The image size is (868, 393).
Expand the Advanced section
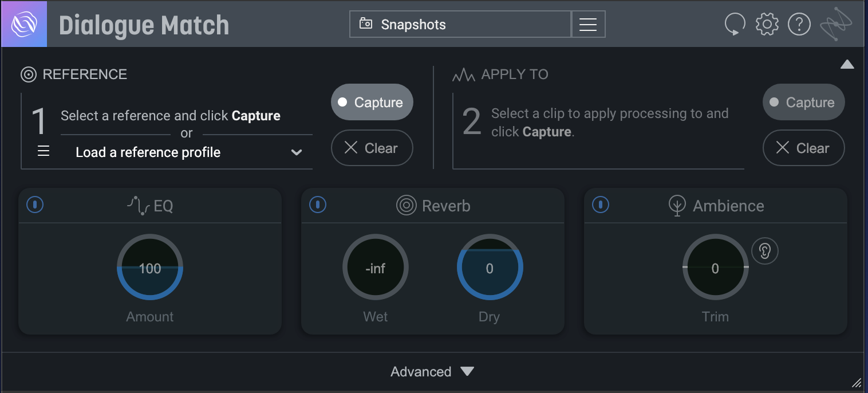(433, 372)
